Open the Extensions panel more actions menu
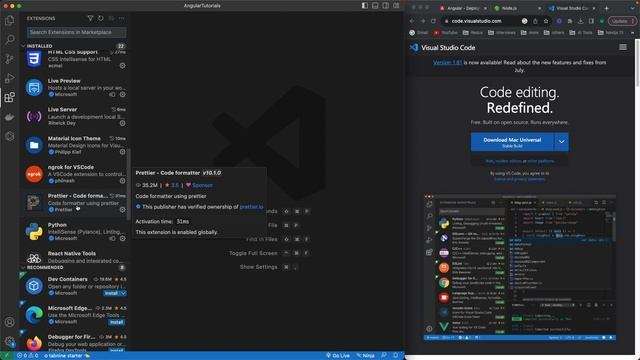 pyautogui.click(x=122, y=18)
